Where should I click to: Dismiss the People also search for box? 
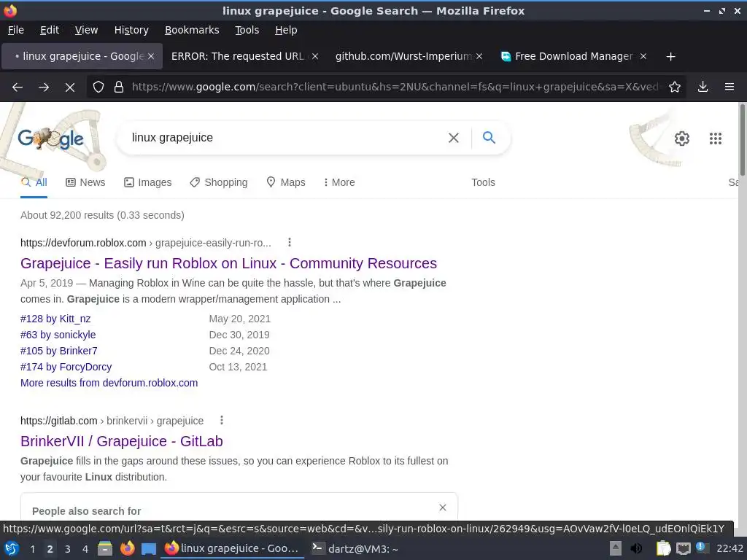coord(443,507)
